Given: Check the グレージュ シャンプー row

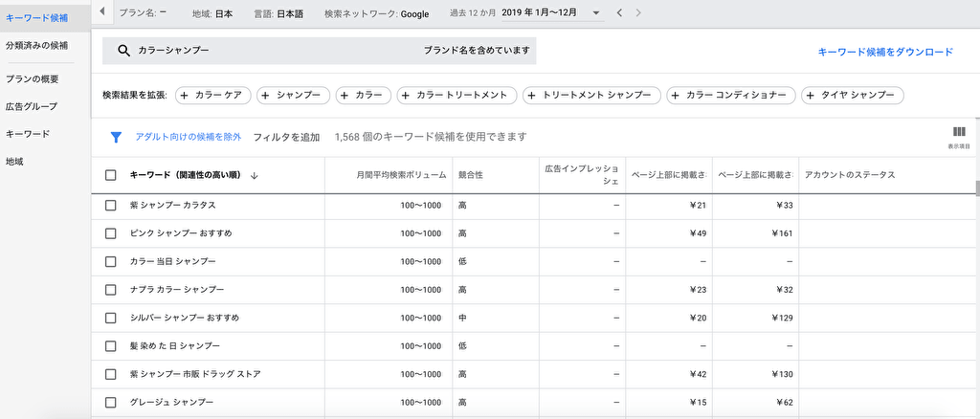Looking at the screenshot, I should (x=111, y=403).
